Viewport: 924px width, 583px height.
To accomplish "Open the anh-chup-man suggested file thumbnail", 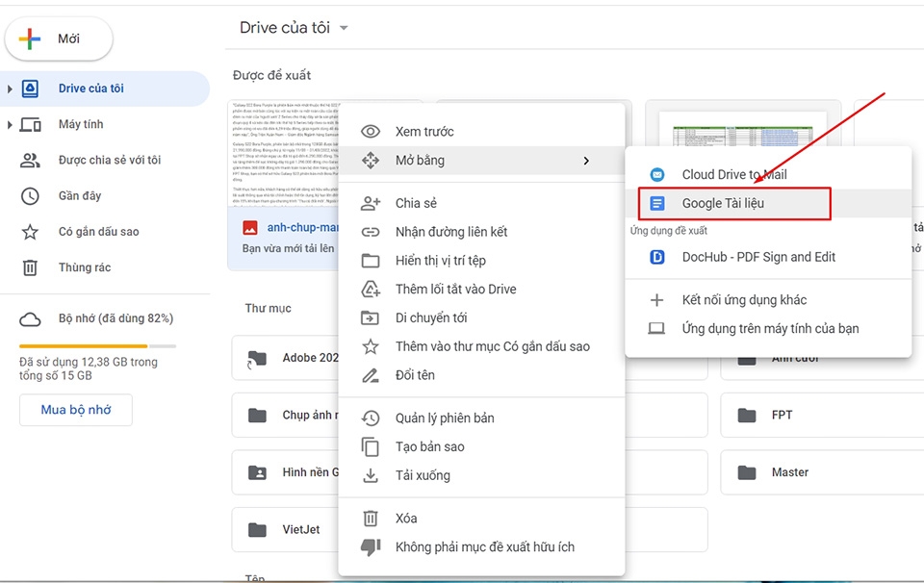I will tap(283, 154).
